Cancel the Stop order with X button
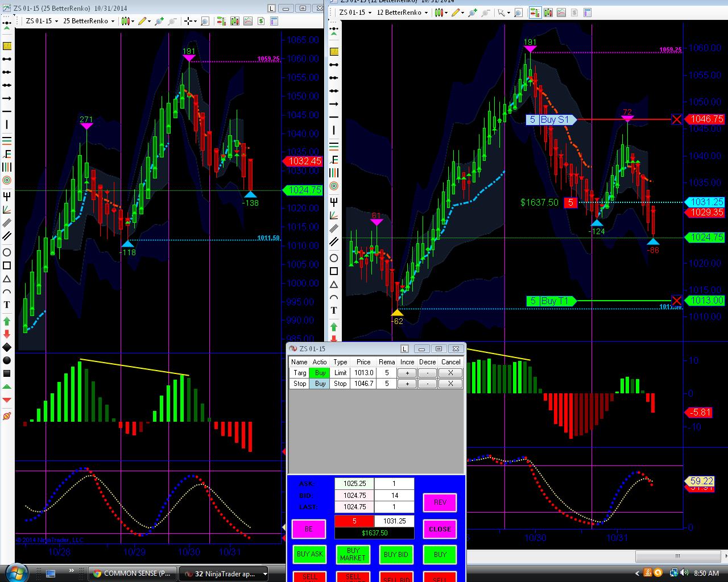 click(x=450, y=384)
